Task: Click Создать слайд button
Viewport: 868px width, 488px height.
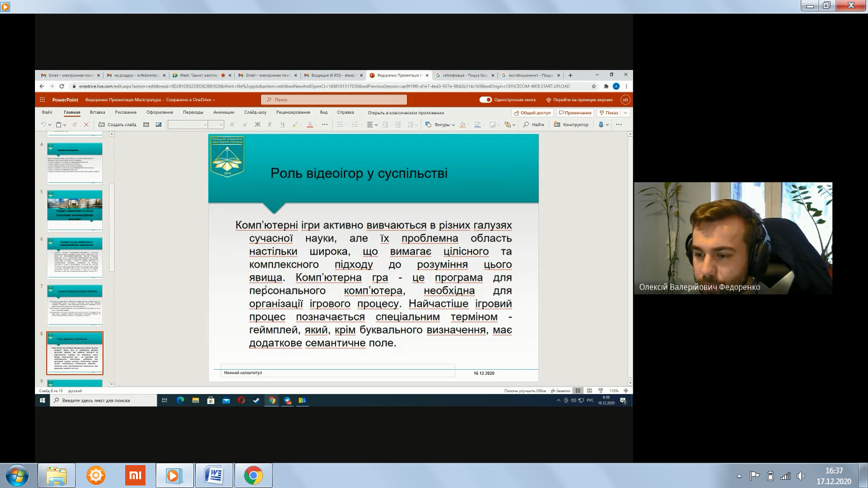Action: coord(118,125)
